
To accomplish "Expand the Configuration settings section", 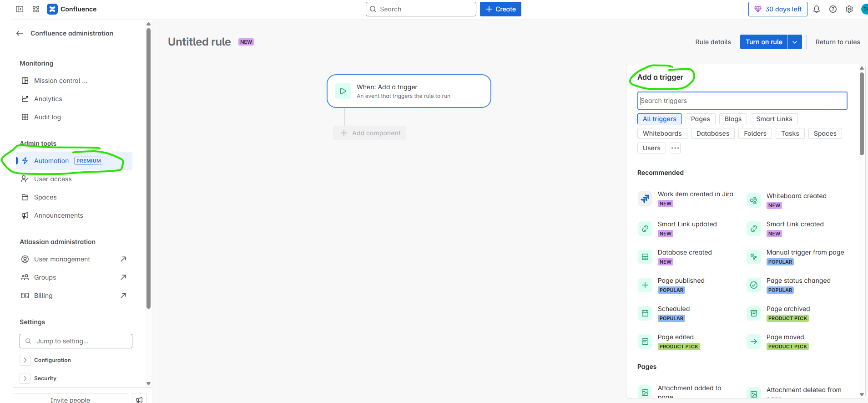I will 25,360.
